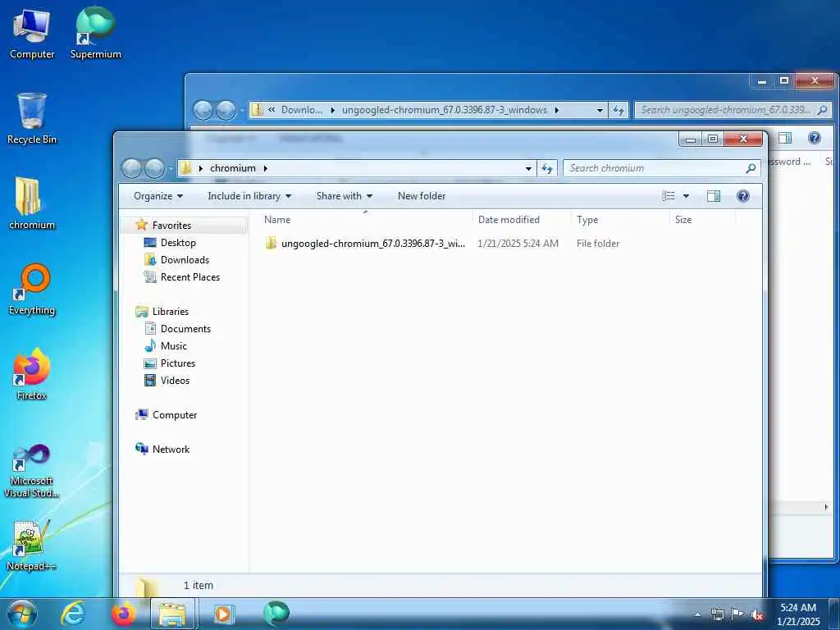Screen dimensions: 840x630
Task: Expand the arrow after chromium in the address bar
Action: [265, 168]
